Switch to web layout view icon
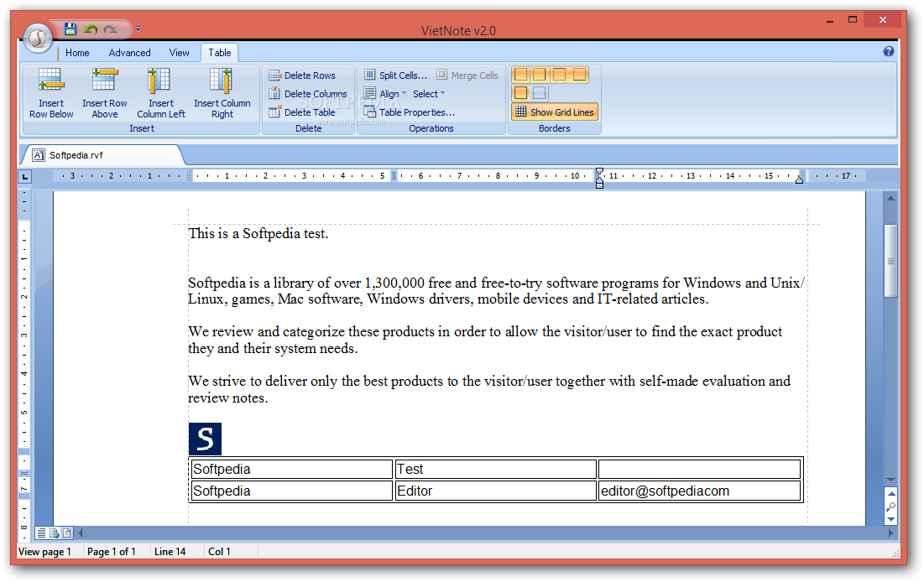The height and width of the screenshot is (582, 924). pyautogui.click(x=55, y=533)
